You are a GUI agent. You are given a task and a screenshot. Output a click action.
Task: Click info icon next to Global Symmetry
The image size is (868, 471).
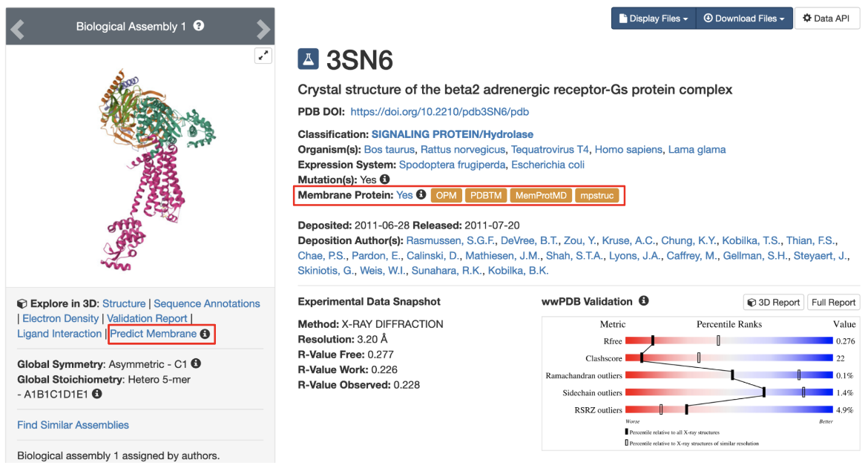coord(196,364)
